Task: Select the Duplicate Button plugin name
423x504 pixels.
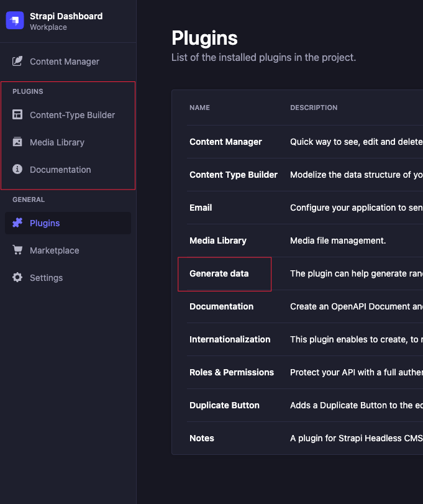Action: click(224, 405)
